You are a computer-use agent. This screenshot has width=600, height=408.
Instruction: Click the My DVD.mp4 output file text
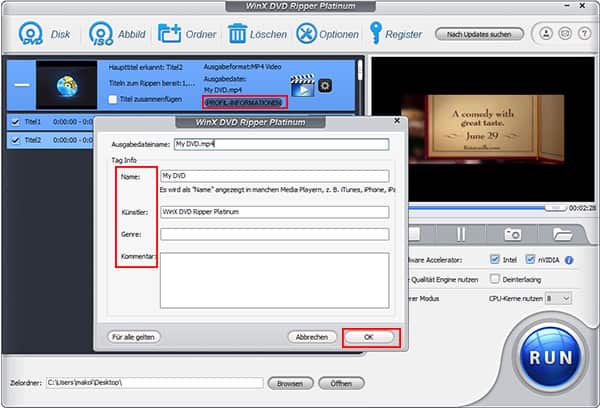click(223, 90)
